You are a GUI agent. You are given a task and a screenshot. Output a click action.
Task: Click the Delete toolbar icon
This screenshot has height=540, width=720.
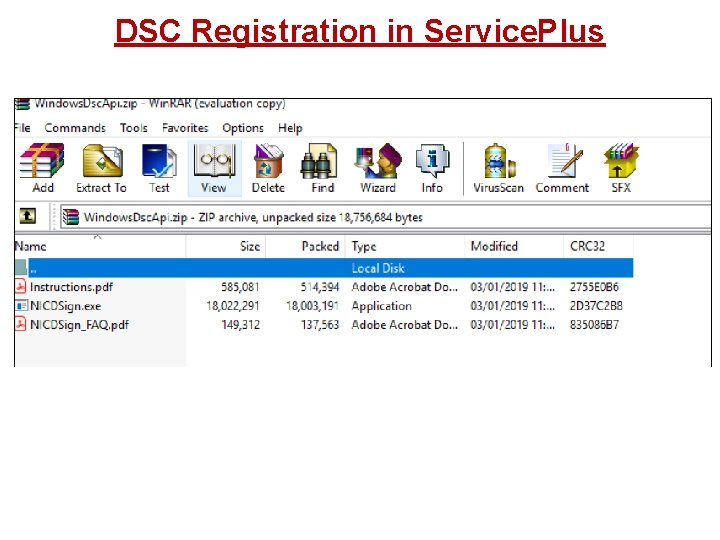pyautogui.click(x=268, y=168)
